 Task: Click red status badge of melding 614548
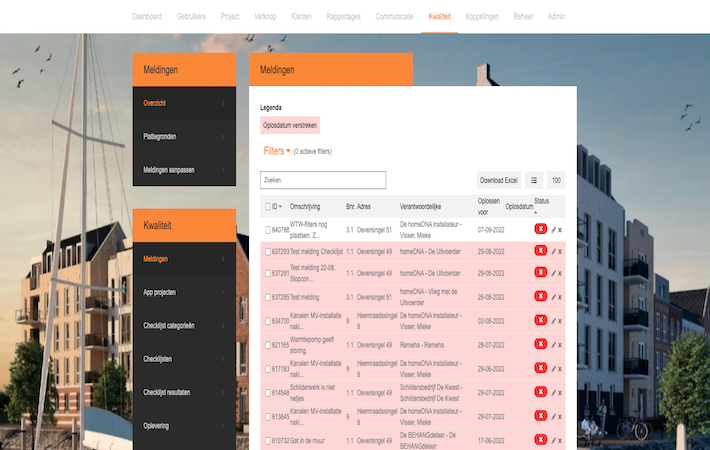click(541, 393)
